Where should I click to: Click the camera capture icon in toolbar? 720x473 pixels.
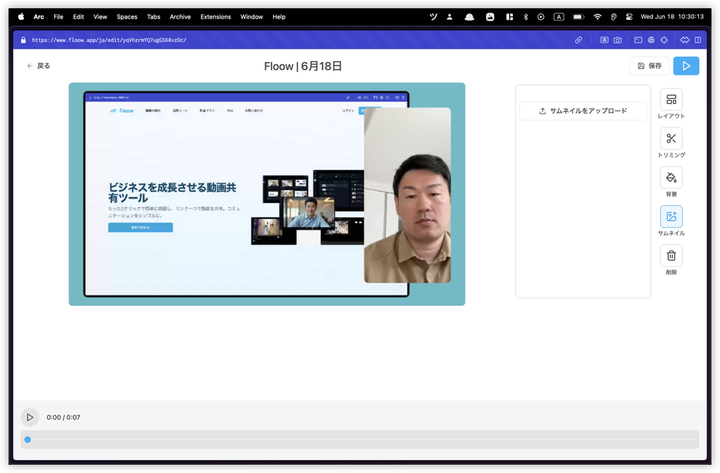pyautogui.click(x=618, y=40)
